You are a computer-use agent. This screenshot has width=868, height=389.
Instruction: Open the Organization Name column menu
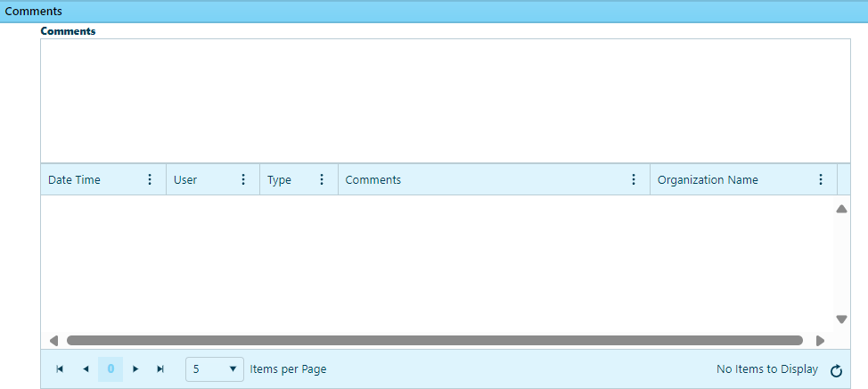tap(821, 179)
